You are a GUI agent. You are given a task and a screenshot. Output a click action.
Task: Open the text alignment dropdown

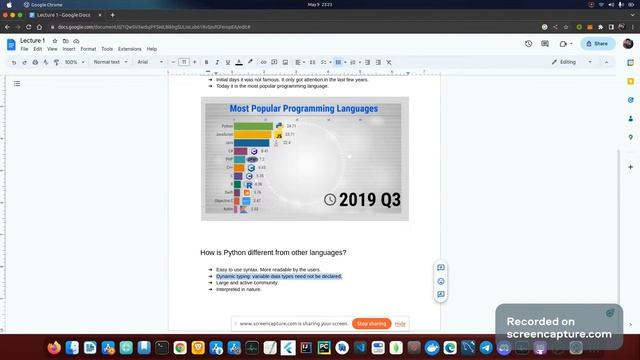click(300, 62)
